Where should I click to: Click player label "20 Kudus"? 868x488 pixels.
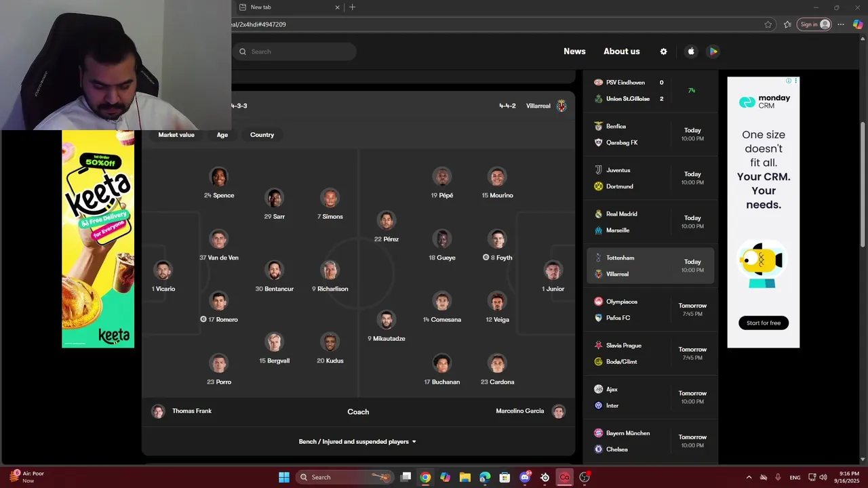pyautogui.click(x=330, y=361)
